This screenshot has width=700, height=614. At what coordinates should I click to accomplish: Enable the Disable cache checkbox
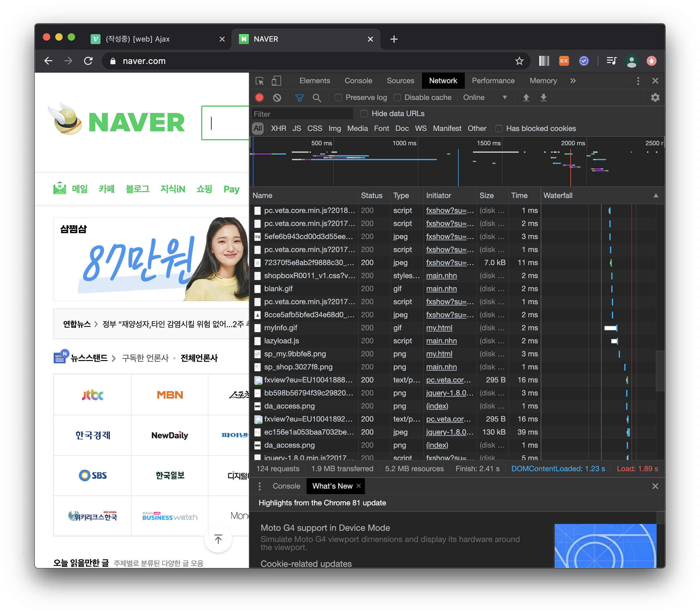point(397,98)
